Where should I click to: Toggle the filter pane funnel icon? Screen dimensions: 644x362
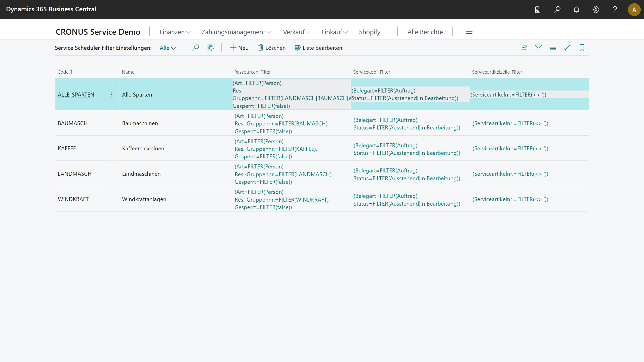[538, 48]
